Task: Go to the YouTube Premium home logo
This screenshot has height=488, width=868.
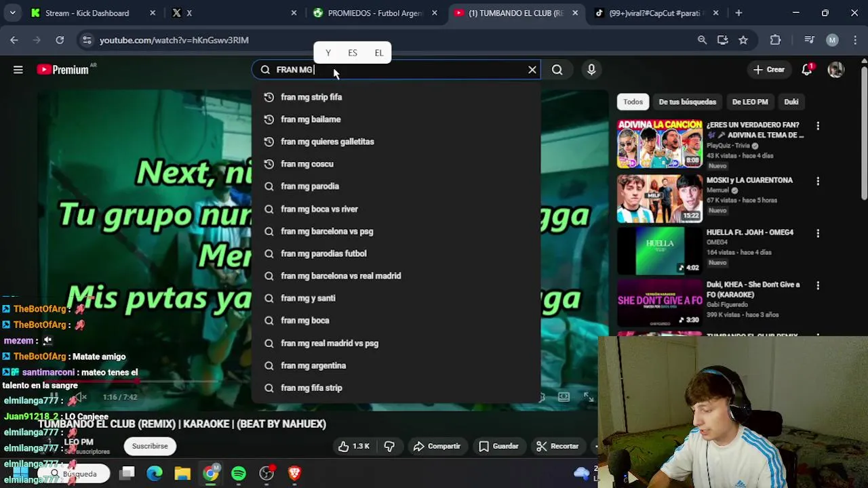Action: click(62, 69)
